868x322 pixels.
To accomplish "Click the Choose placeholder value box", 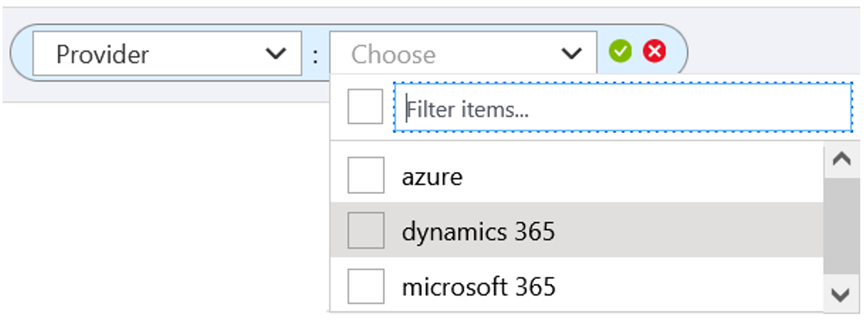I will (447, 54).
